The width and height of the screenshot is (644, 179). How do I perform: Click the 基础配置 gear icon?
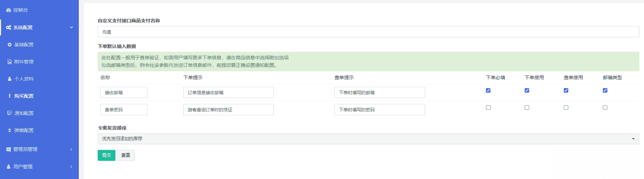tap(10, 45)
